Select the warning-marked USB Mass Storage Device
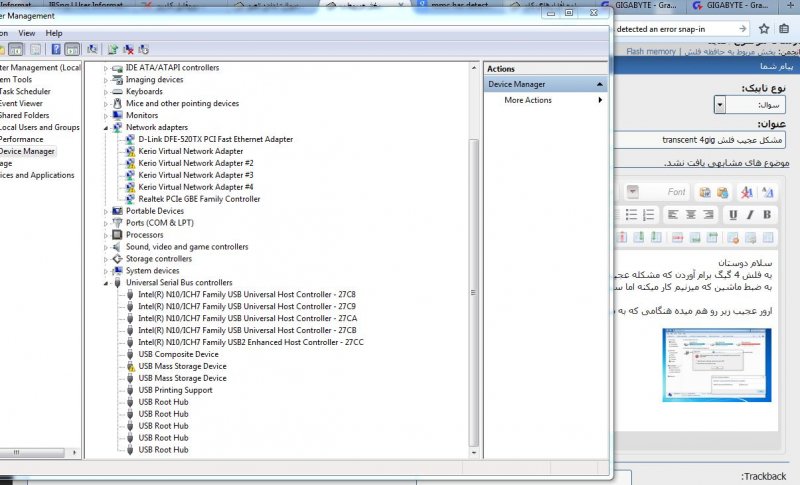 coord(182,366)
